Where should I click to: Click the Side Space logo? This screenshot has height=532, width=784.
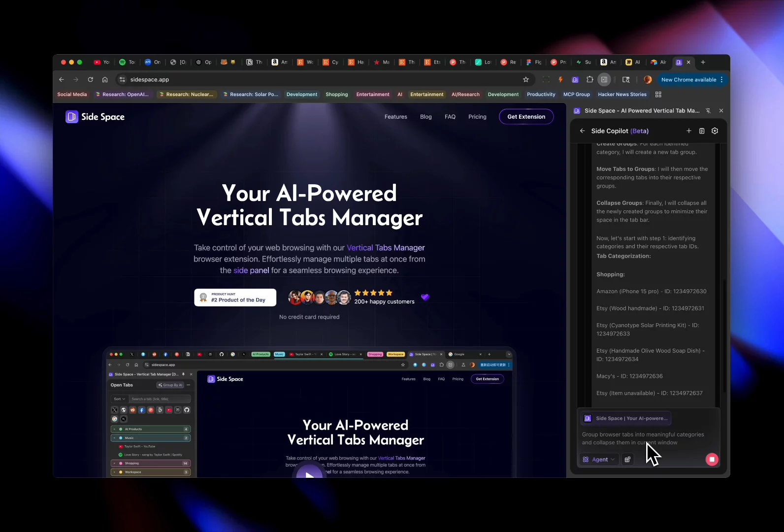click(x=95, y=117)
